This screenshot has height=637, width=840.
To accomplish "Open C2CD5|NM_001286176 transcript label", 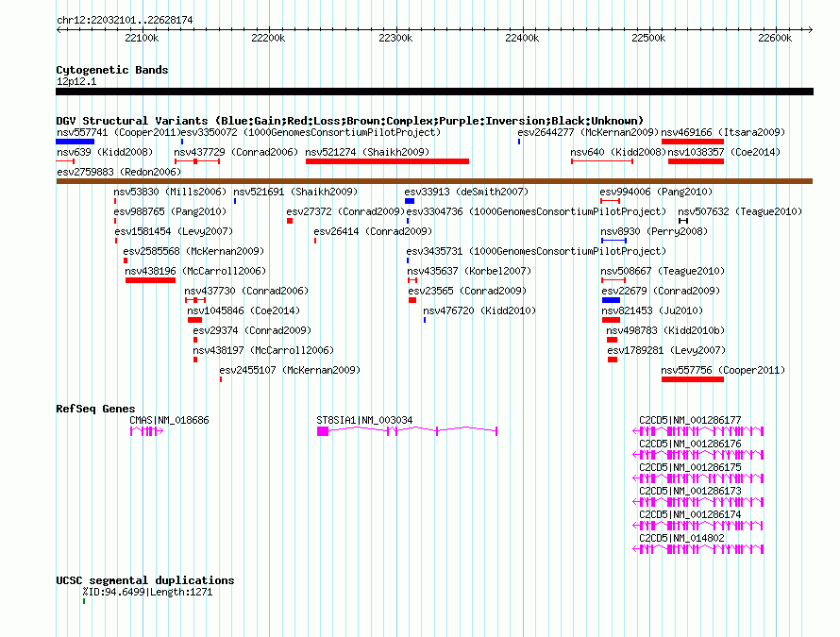I will click(x=690, y=444).
